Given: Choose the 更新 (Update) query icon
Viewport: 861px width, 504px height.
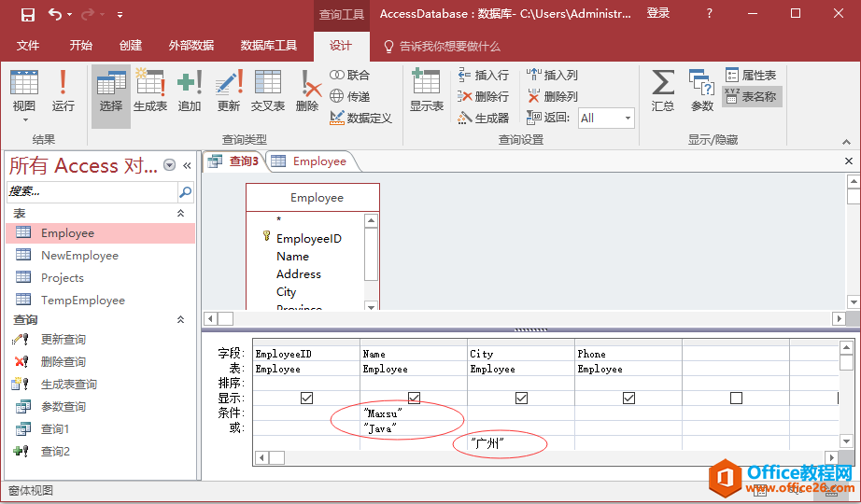Looking at the screenshot, I should [229, 91].
